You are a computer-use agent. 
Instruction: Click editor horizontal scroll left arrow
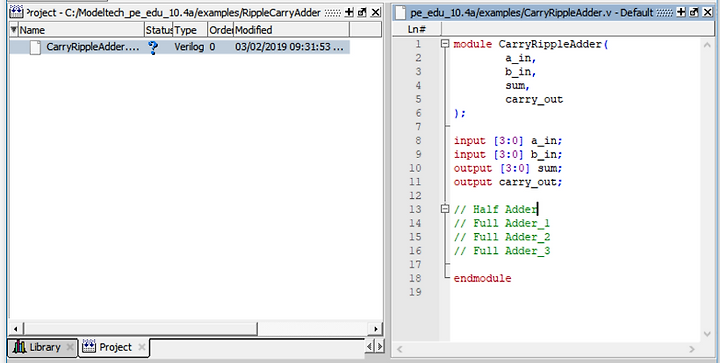click(x=399, y=350)
